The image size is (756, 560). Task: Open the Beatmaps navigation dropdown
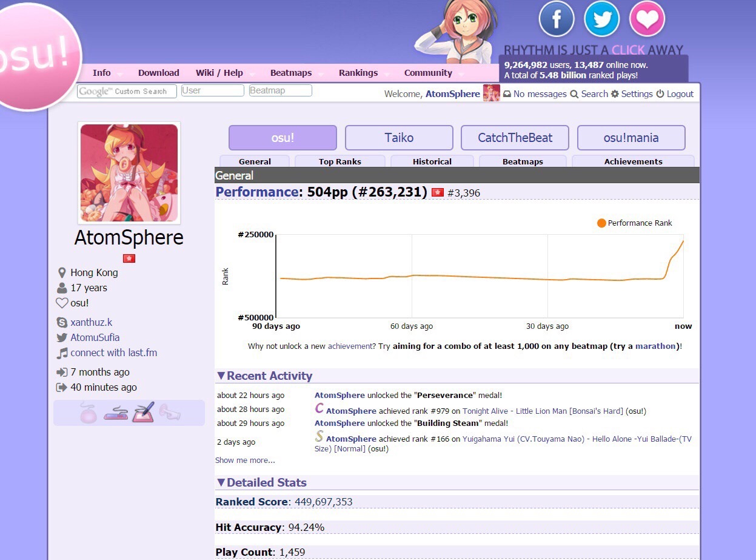click(x=291, y=73)
